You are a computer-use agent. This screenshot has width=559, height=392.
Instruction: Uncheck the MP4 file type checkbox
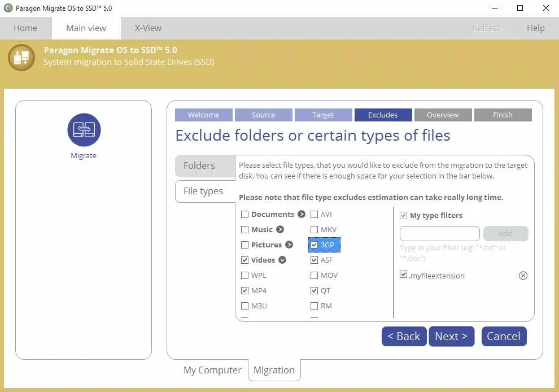click(x=244, y=291)
